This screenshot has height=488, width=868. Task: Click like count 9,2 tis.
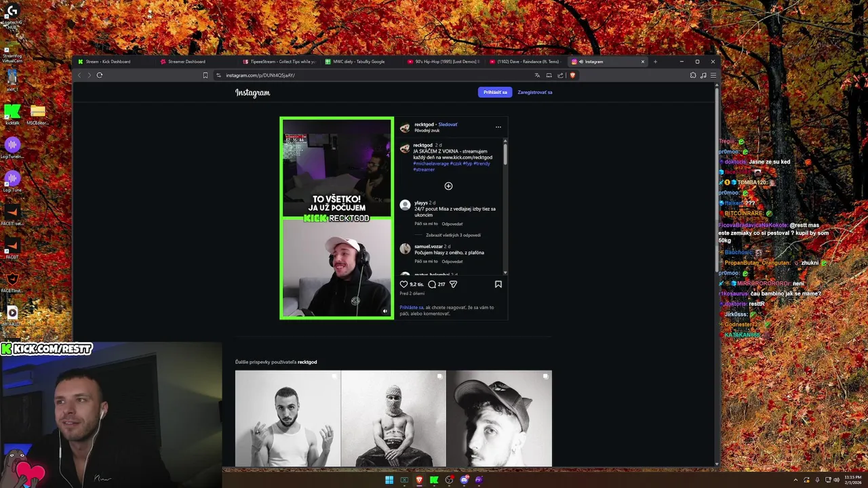coord(416,285)
